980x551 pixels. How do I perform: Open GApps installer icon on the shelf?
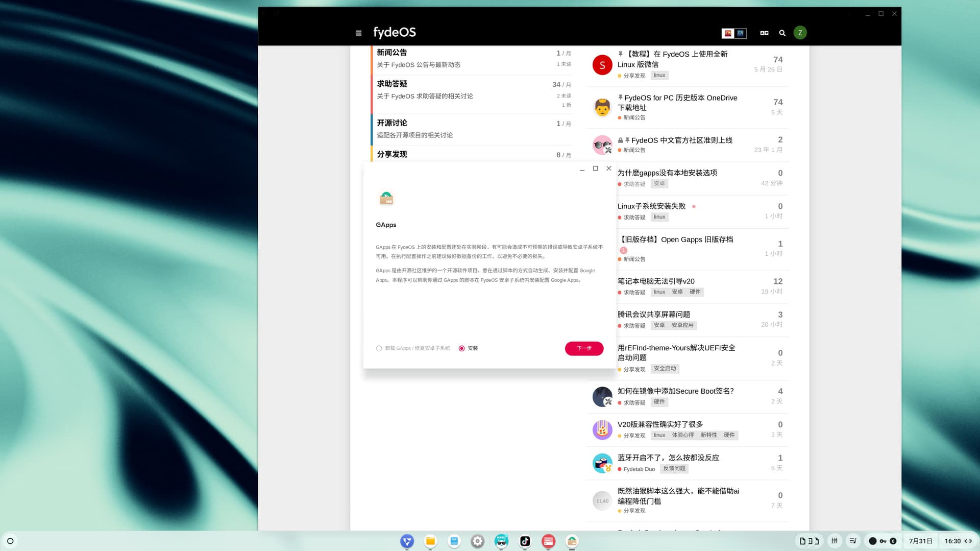click(x=572, y=541)
